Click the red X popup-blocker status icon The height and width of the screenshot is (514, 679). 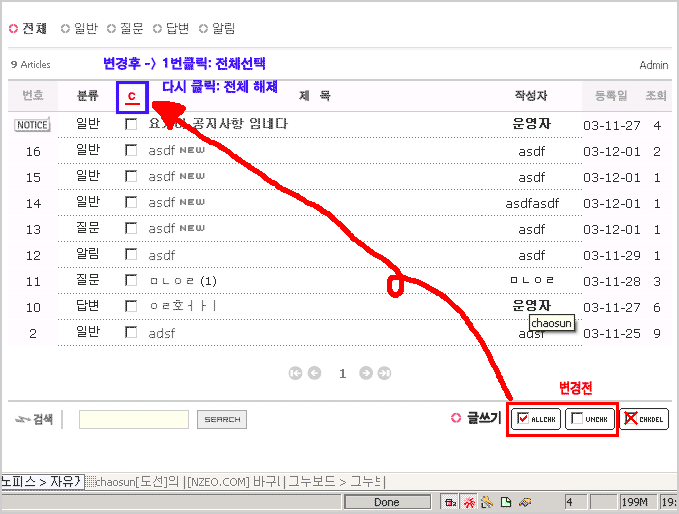[469, 502]
